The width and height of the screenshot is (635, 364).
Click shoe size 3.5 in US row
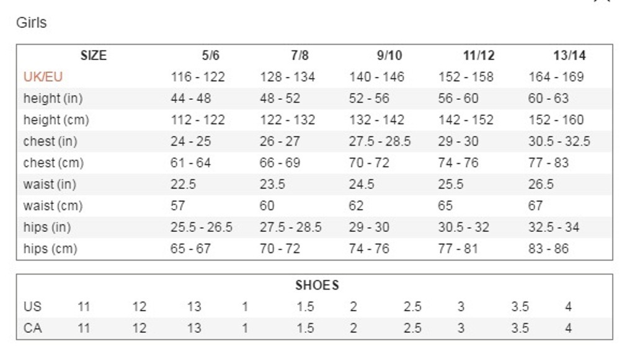pyautogui.click(x=520, y=306)
